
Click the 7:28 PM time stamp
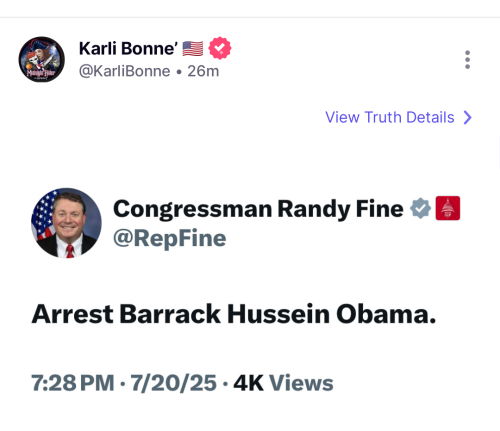(x=73, y=383)
